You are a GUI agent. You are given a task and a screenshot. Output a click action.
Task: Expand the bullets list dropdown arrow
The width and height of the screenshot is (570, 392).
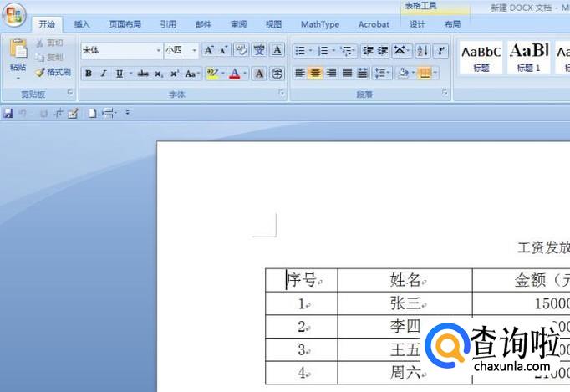[311, 50]
